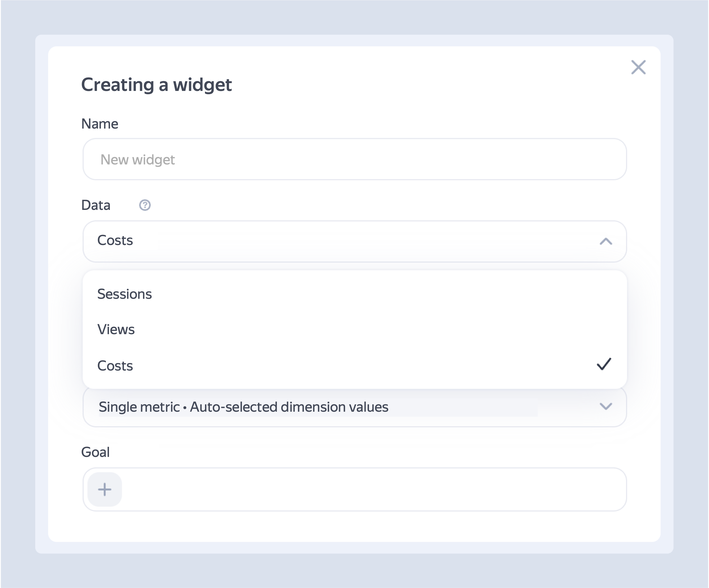Image resolution: width=709 pixels, height=588 pixels.
Task: Click the dimmed backdrop outside the dialog
Action: (354, 17)
